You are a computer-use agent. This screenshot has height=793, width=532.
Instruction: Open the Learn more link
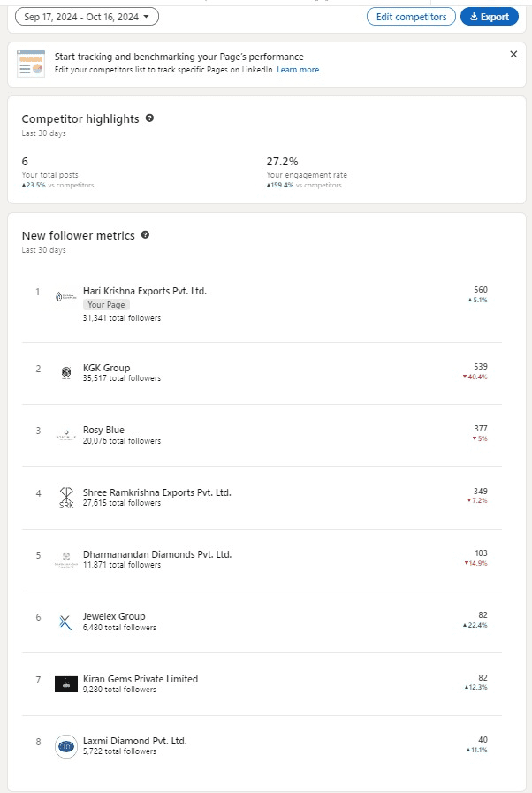(x=298, y=70)
